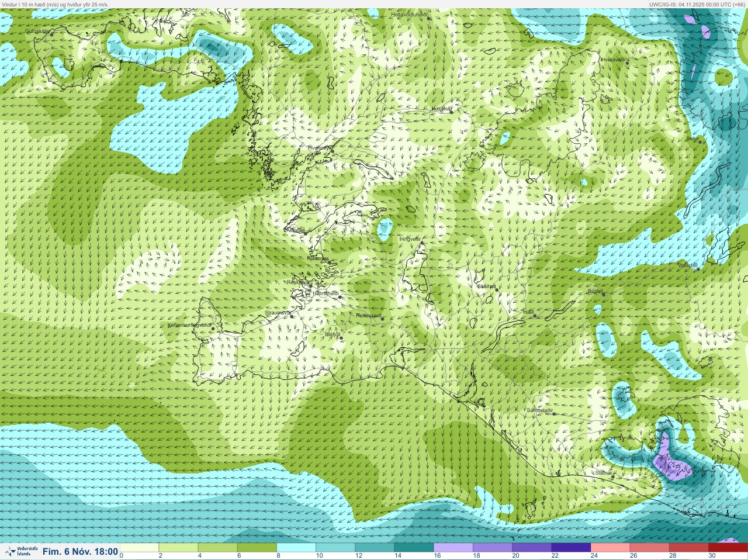This screenshot has height=560, width=748.
Task: Select the Vatnsfell station label
Action: (x=687, y=265)
